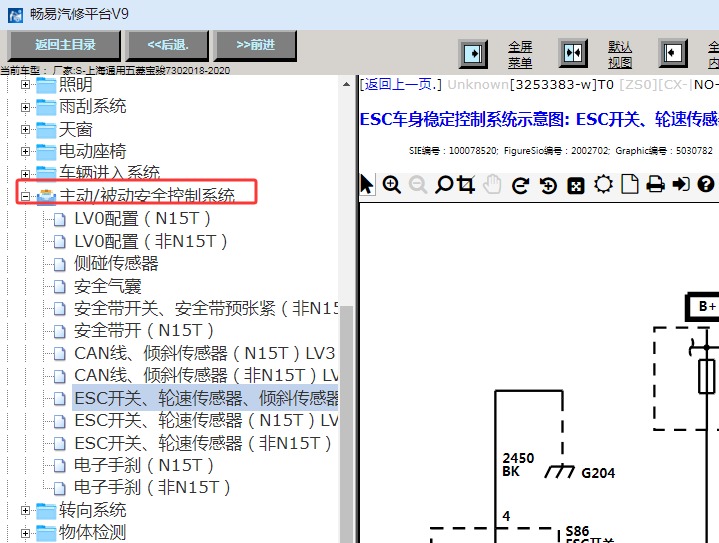Click the 全屏菜单 label
The width and height of the screenshot is (719, 543).
coord(520,54)
